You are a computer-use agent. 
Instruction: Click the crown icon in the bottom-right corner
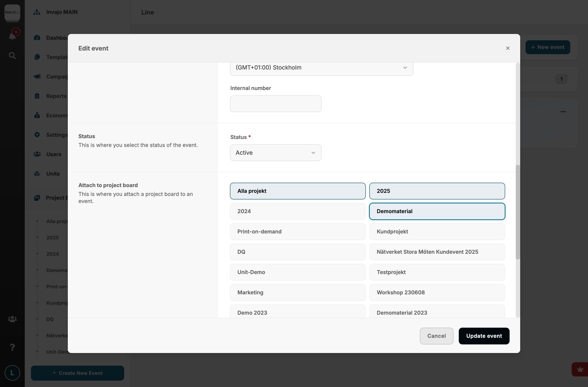click(580, 369)
